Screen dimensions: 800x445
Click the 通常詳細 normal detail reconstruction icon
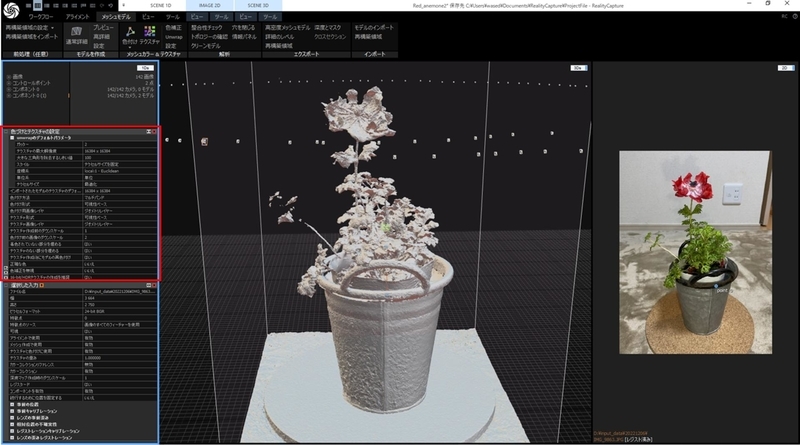(77, 32)
